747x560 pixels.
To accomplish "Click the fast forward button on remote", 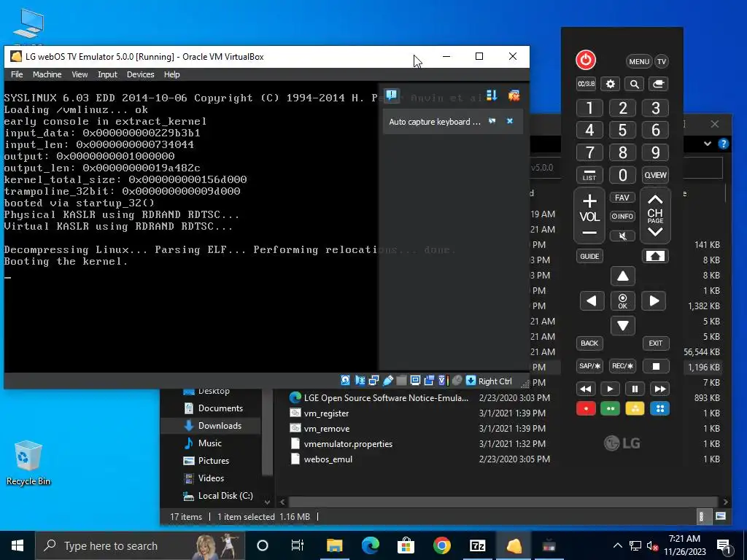I will 659,389.
